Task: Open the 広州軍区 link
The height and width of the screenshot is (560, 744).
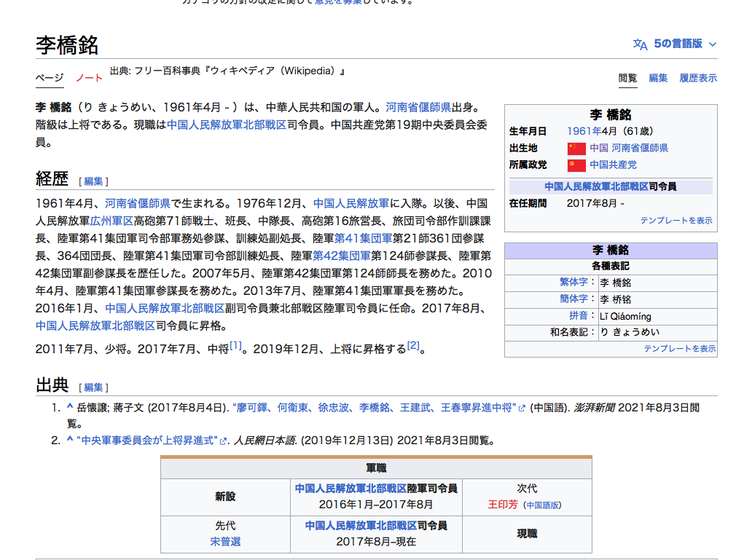Action: coord(111,221)
